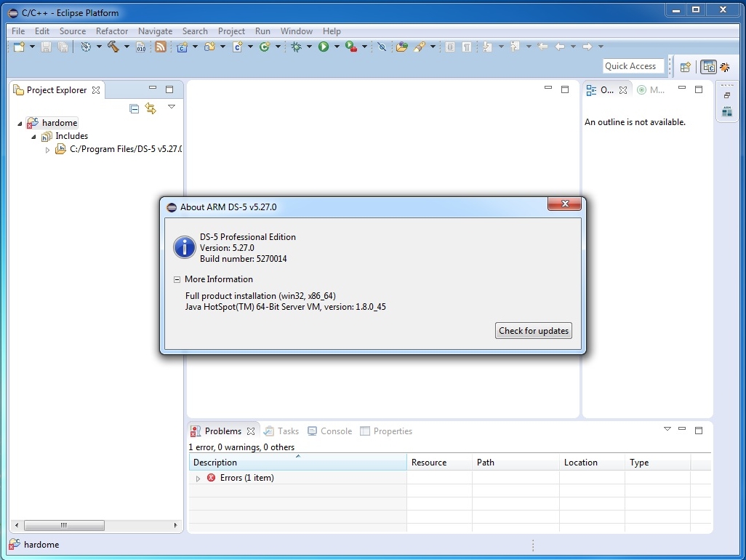The width and height of the screenshot is (746, 560).
Task: Open the Navigate menu
Action: pos(155,31)
